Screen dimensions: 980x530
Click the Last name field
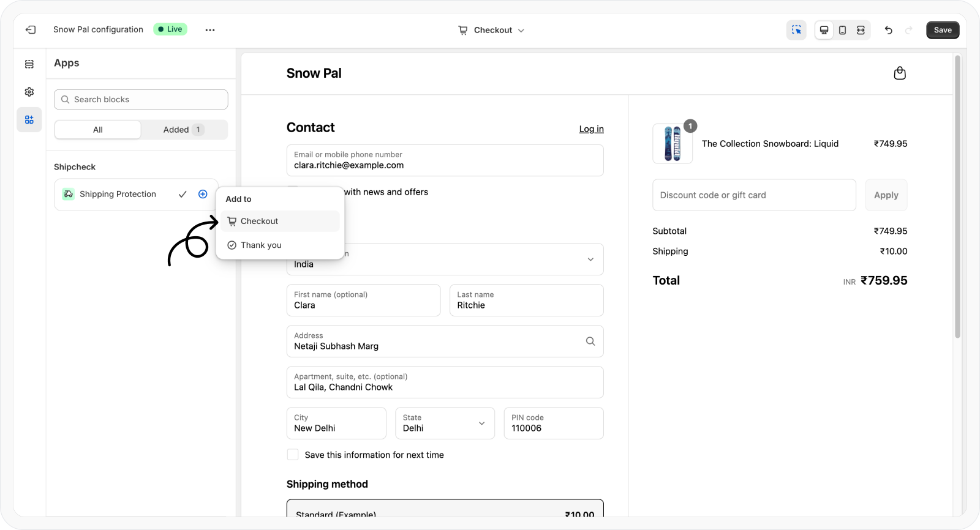[x=527, y=300]
